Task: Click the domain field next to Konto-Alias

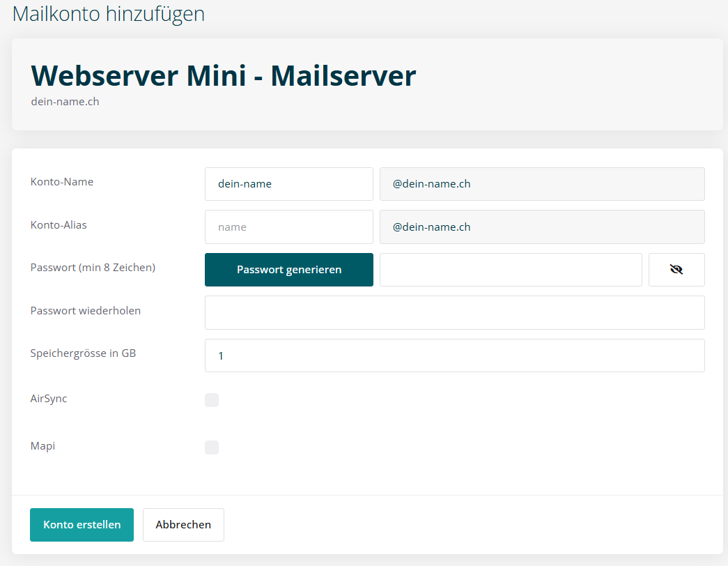Action: click(x=541, y=227)
